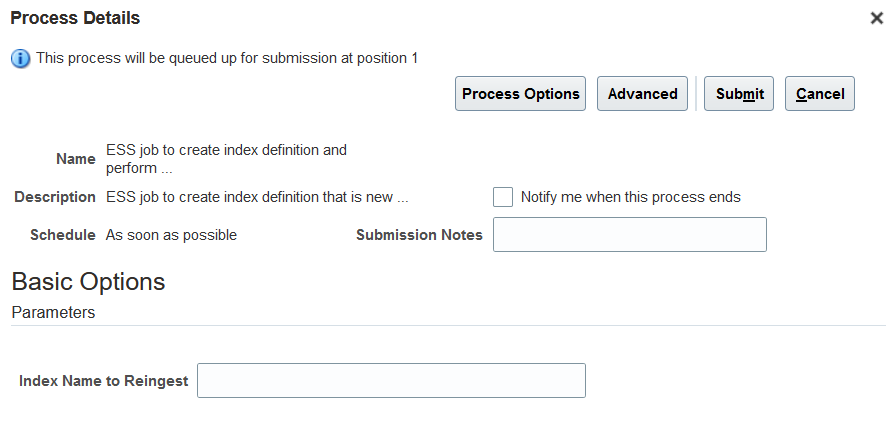
Task: Enable the notify when process ends checkbox
Action: 503,197
